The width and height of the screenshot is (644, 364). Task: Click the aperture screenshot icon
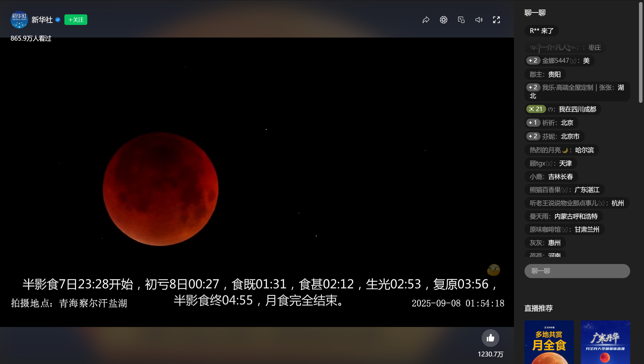[444, 20]
